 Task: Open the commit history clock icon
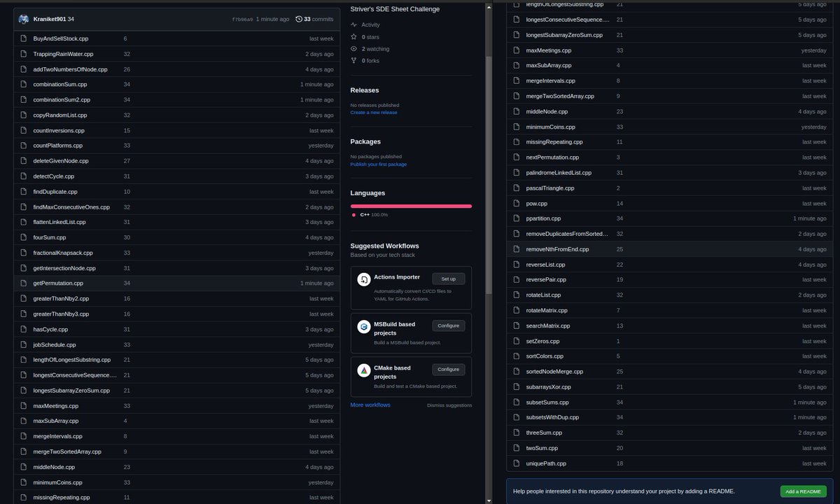(x=299, y=19)
